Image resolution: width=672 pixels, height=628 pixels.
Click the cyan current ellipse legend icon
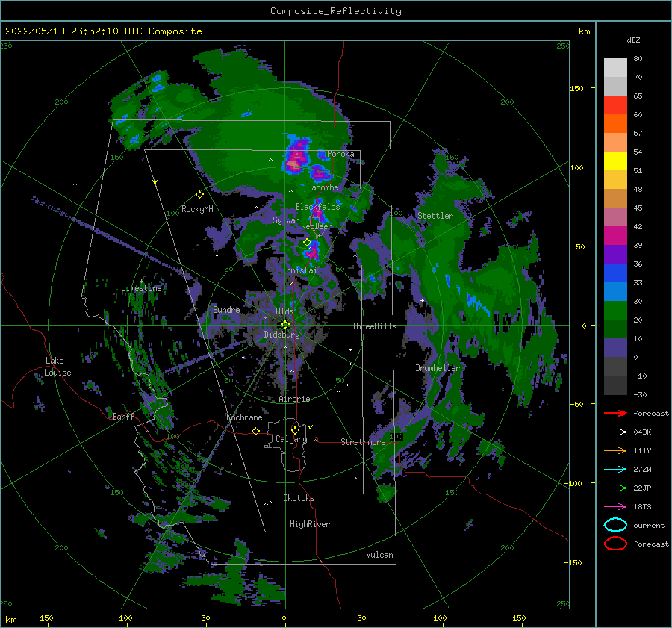pyautogui.click(x=615, y=525)
